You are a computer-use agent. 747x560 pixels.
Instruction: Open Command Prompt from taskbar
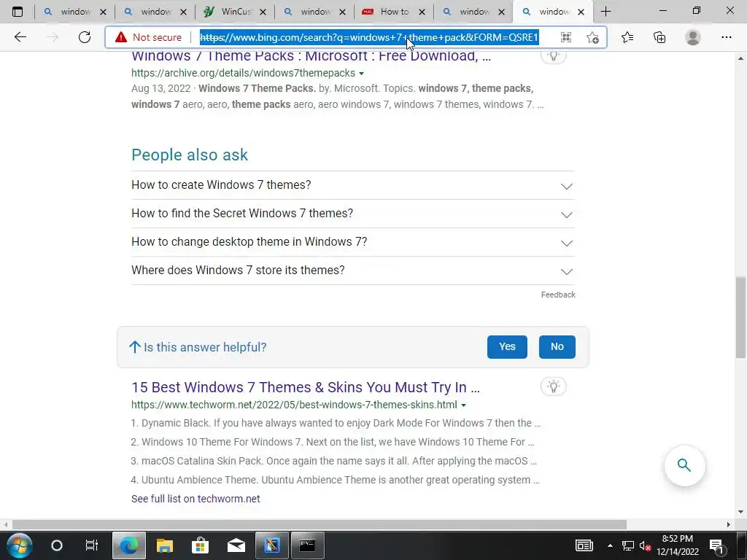point(307,545)
